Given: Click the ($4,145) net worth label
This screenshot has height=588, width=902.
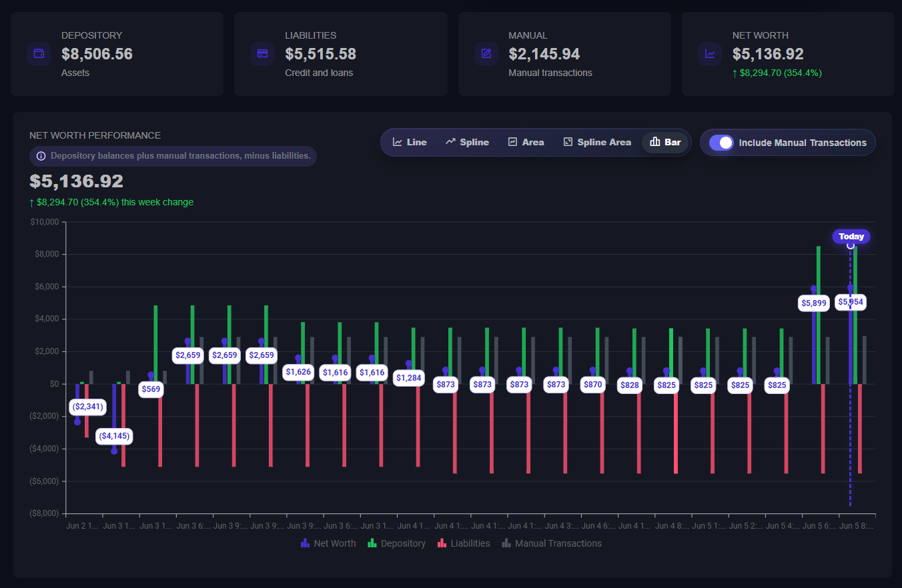Looking at the screenshot, I should (114, 436).
